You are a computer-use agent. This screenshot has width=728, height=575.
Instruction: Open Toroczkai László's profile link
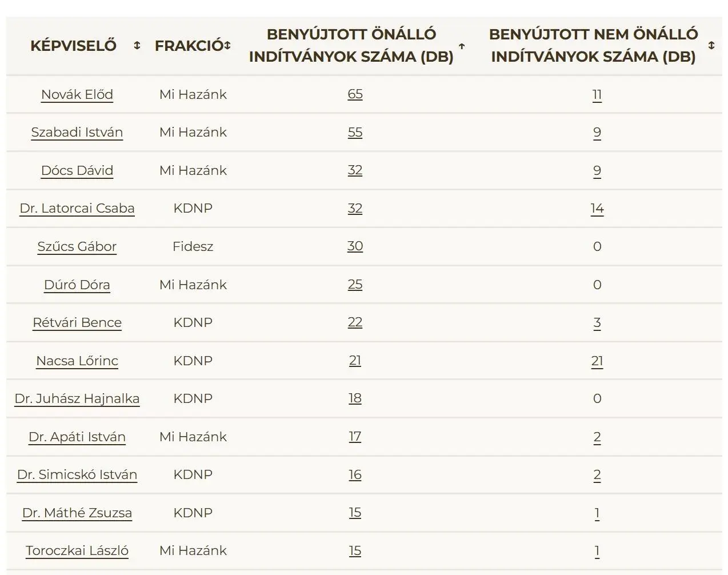pyautogui.click(x=77, y=551)
